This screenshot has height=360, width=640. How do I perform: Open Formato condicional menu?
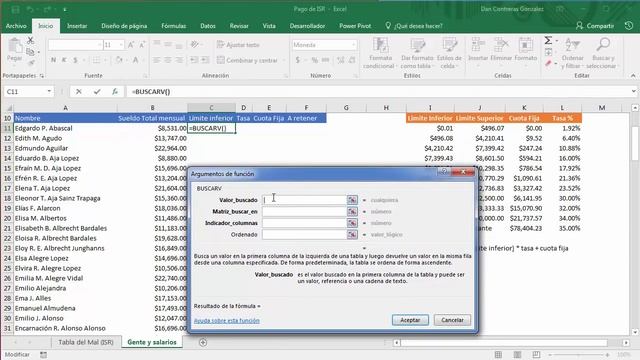(x=380, y=53)
